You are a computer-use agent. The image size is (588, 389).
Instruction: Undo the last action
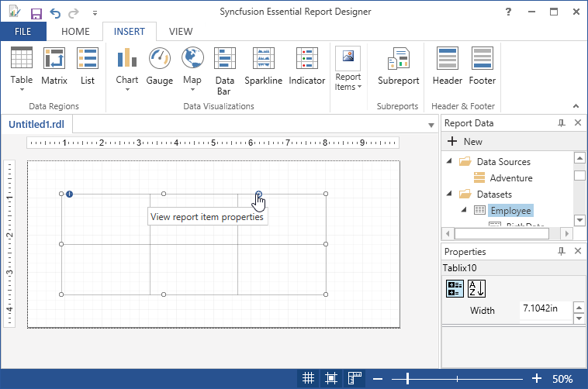click(x=55, y=13)
